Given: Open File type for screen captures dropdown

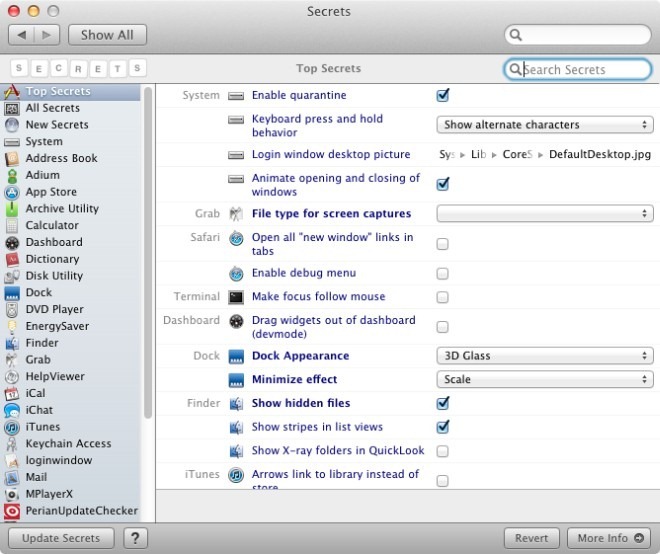Looking at the screenshot, I should (545, 214).
